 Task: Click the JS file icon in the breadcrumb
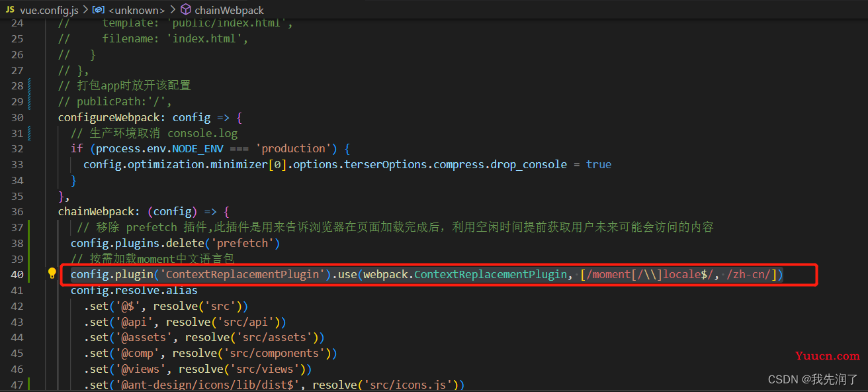pos(10,10)
